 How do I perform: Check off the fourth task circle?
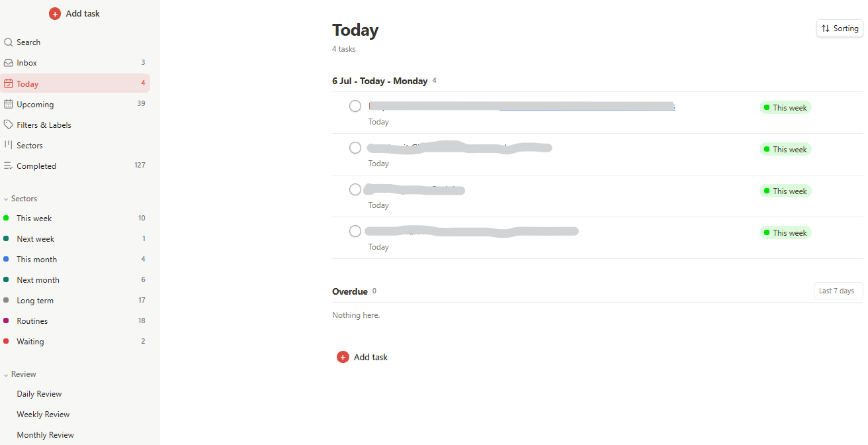point(355,231)
